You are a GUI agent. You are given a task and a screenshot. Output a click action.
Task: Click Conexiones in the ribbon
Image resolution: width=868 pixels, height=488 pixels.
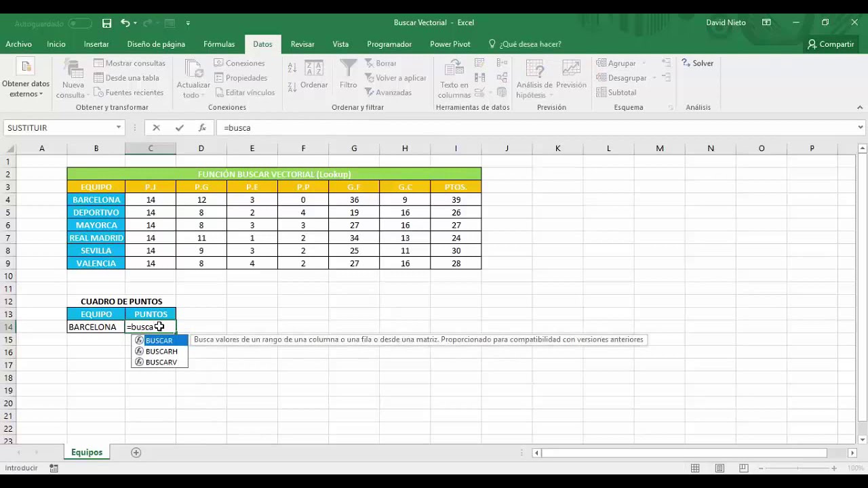(x=239, y=63)
